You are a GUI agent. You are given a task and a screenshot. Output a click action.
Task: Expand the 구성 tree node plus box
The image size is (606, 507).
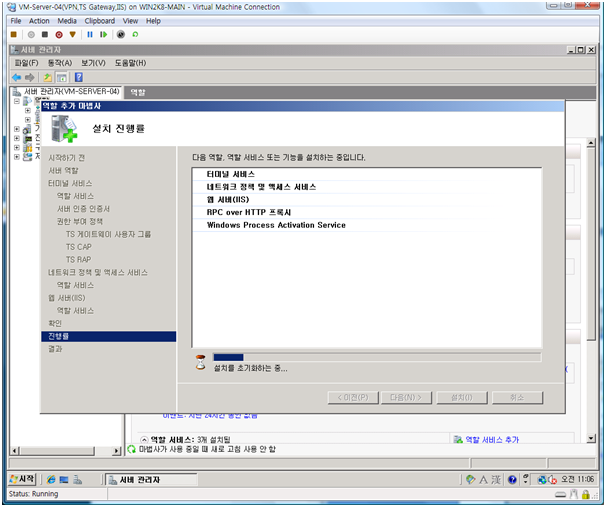coord(17,148)
